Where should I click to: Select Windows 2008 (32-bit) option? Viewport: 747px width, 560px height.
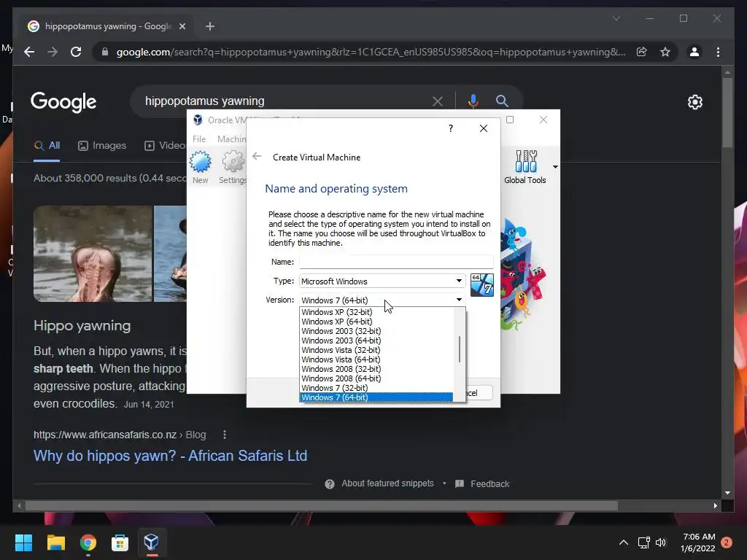click(376, 369)
